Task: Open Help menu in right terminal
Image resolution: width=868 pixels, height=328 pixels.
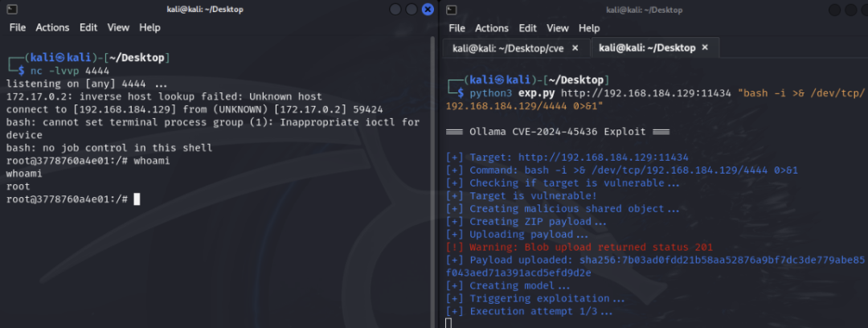Action: (589, 27)
